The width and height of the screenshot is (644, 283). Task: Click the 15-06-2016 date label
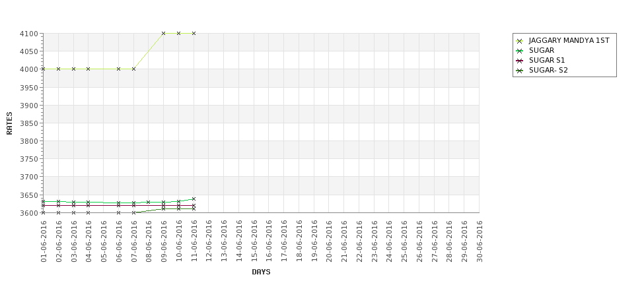pos(254,241)
